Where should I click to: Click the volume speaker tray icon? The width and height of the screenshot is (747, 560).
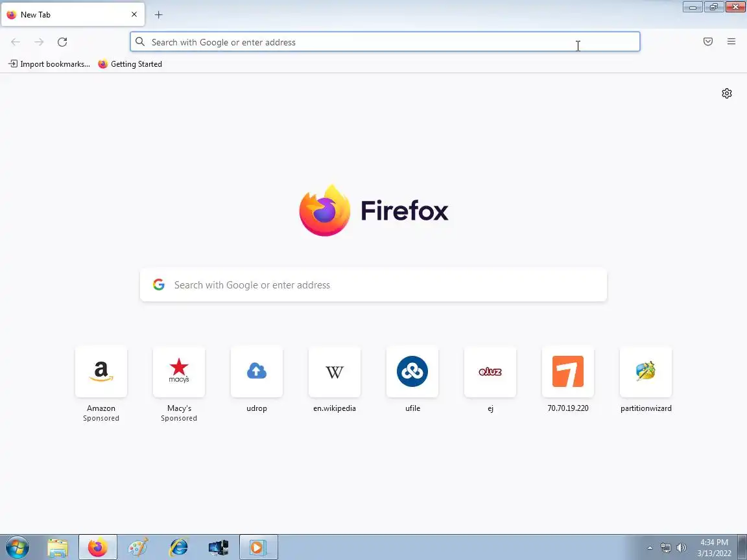pos(682,548)
